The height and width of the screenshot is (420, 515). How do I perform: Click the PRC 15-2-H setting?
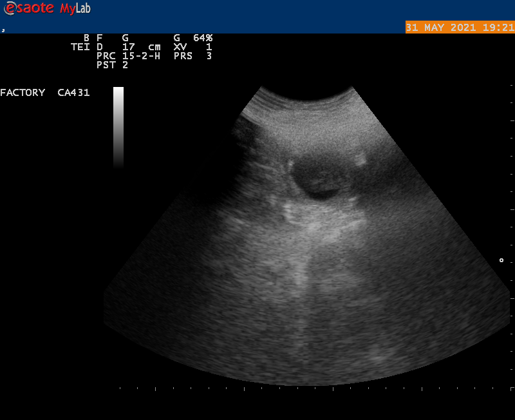128,56
